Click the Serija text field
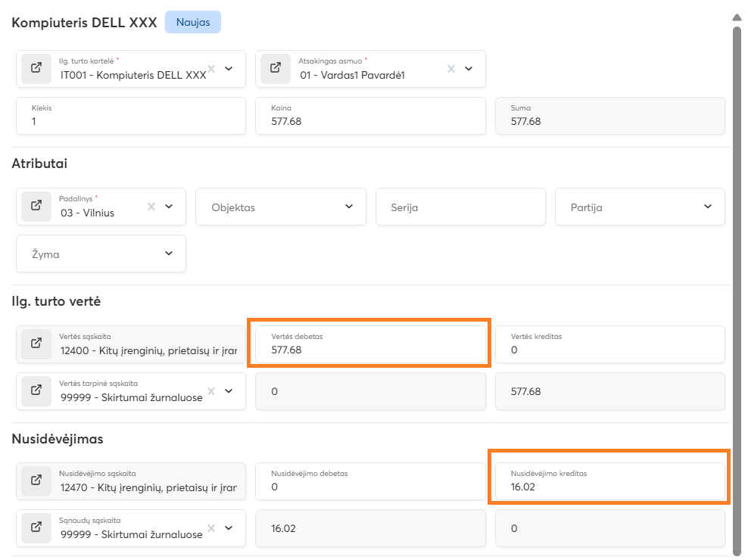Viewport: 748px width, 560px height. click(460, 207)
